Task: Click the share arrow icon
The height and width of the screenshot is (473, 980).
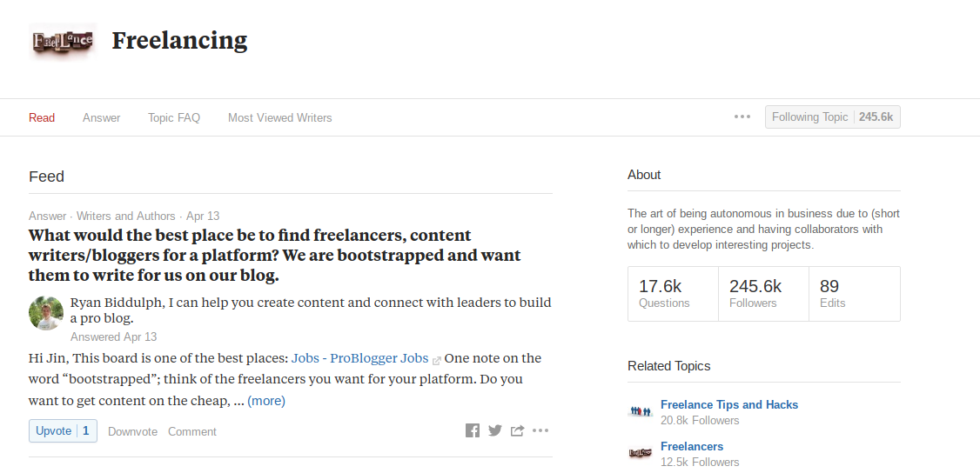Action: pos(517,430)
